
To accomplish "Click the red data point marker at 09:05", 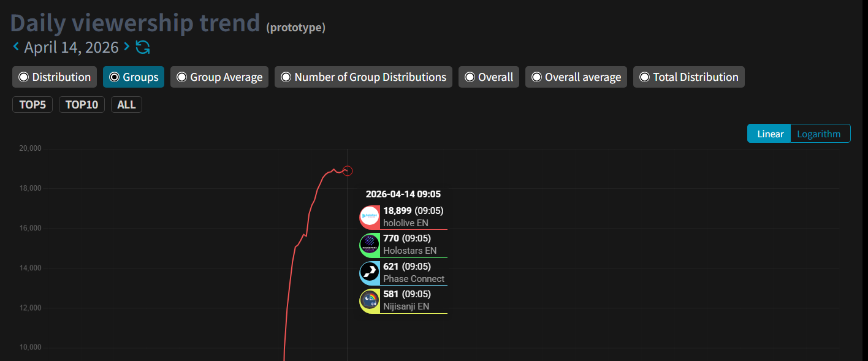I will [x=348, y=171].
